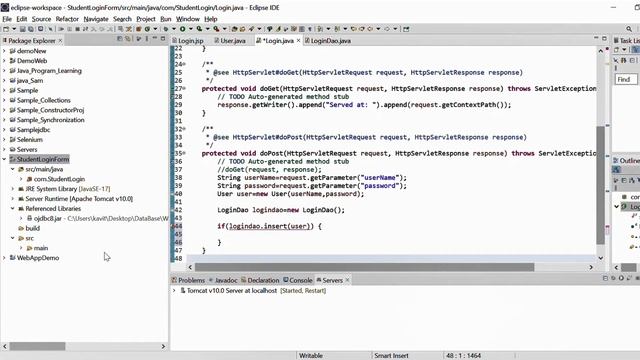
Task: Select the Samplejdbc project
Action: tap(29, 130)
